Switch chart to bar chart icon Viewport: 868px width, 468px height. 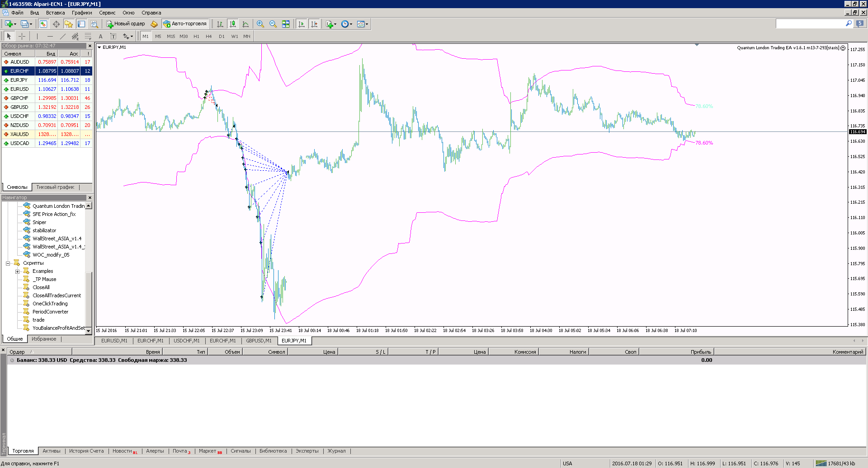coord(220,24)
